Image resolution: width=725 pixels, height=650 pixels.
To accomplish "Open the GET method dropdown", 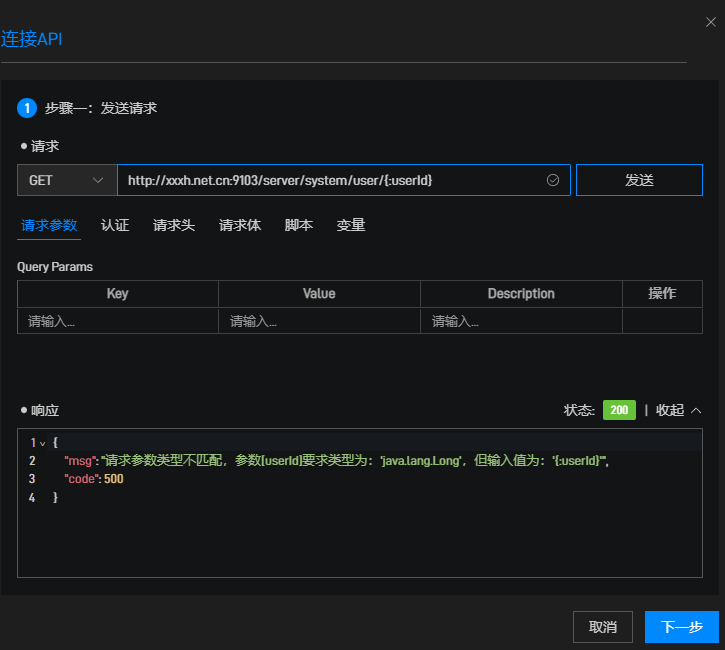I will coord(67,180).
